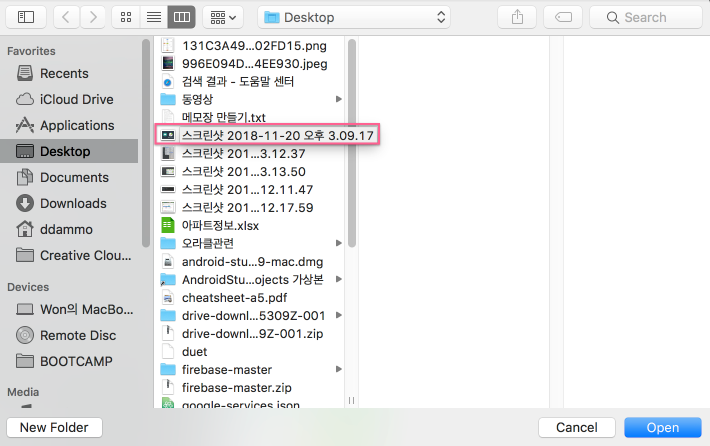Focus the Search field
710x446 pixels.
coord(646,17)
